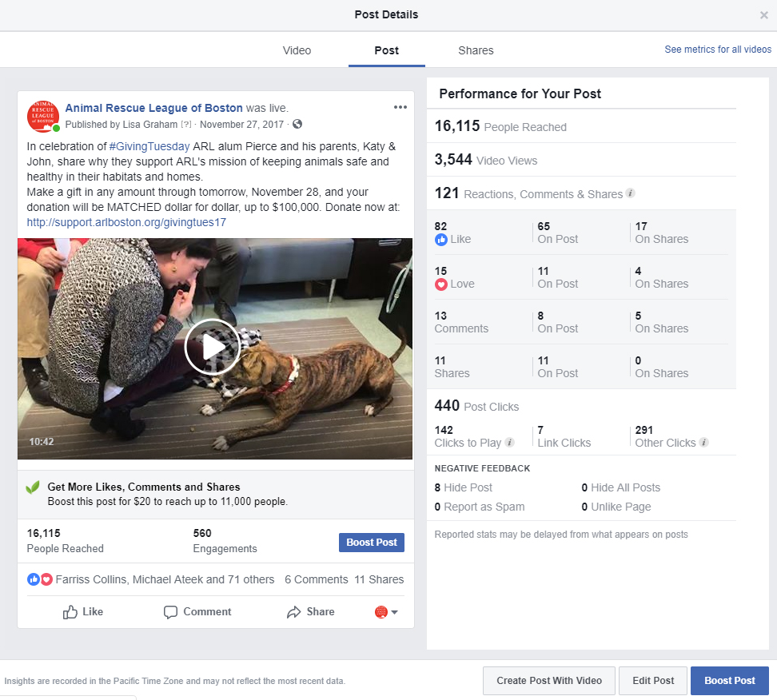Click the 440 Post Clicks metric

[x=476, y=406]
